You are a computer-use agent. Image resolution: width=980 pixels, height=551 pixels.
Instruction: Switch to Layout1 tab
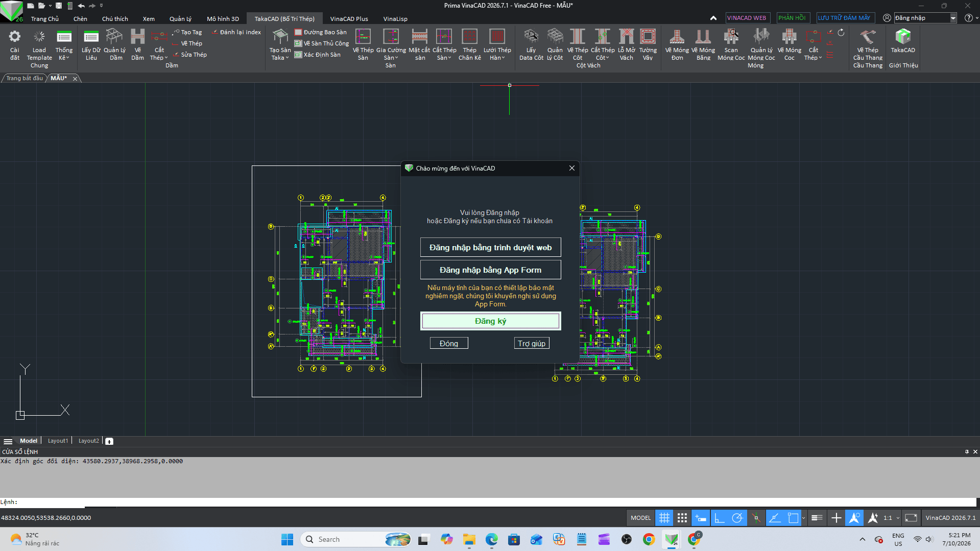58,441
